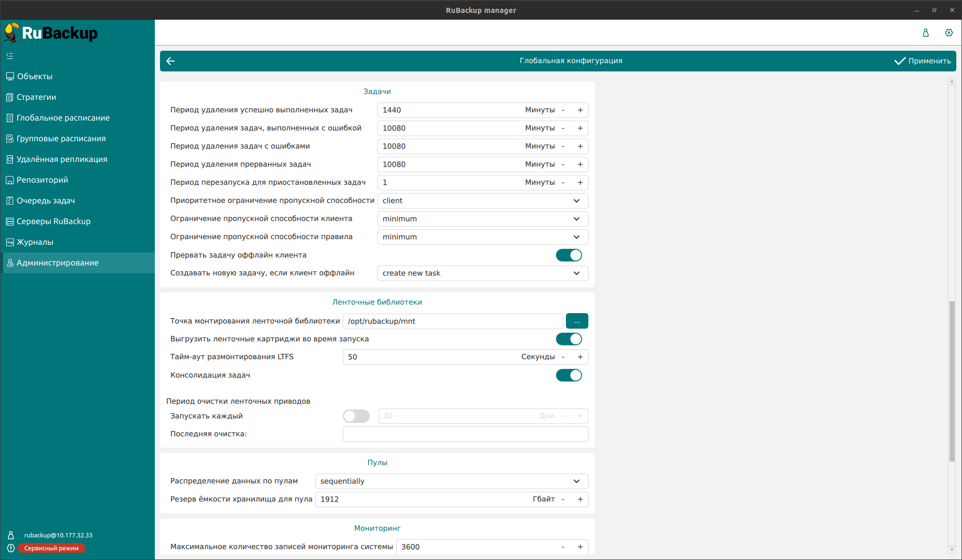Click the browse button for mount point
Screen dimensions: 962x560
point(577,321)
